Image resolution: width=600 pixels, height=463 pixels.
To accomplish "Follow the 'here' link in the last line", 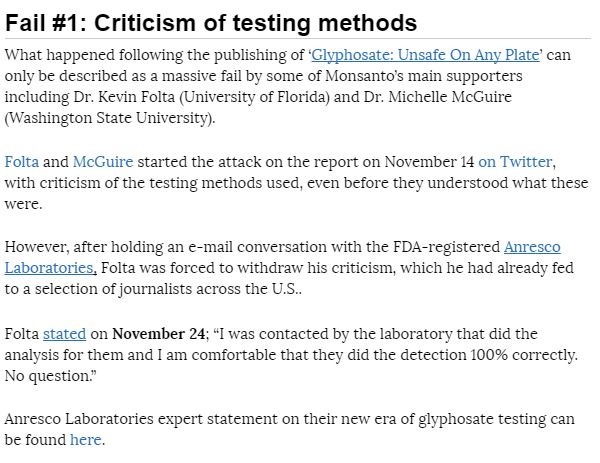I will (x=85, y=439).
